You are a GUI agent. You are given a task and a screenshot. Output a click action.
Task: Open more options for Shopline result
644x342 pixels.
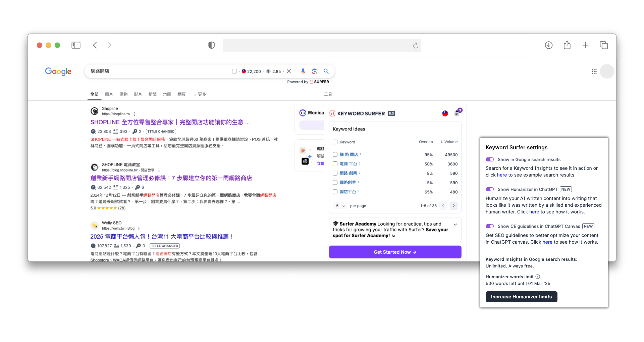click(x=134, y=114)
